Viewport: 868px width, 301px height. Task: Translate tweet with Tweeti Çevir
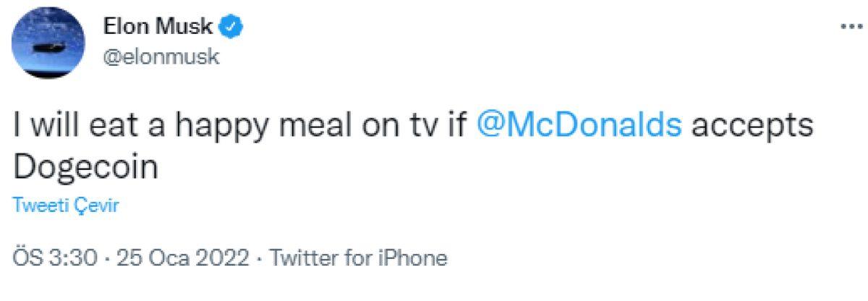(66, 207)
